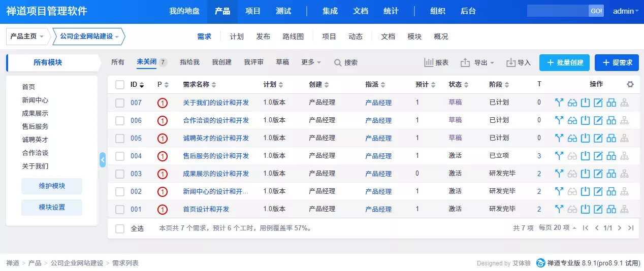Check the 全选 select-all checkbox at bottom
Screen dimensions: 644x271
tap(120, 229)
